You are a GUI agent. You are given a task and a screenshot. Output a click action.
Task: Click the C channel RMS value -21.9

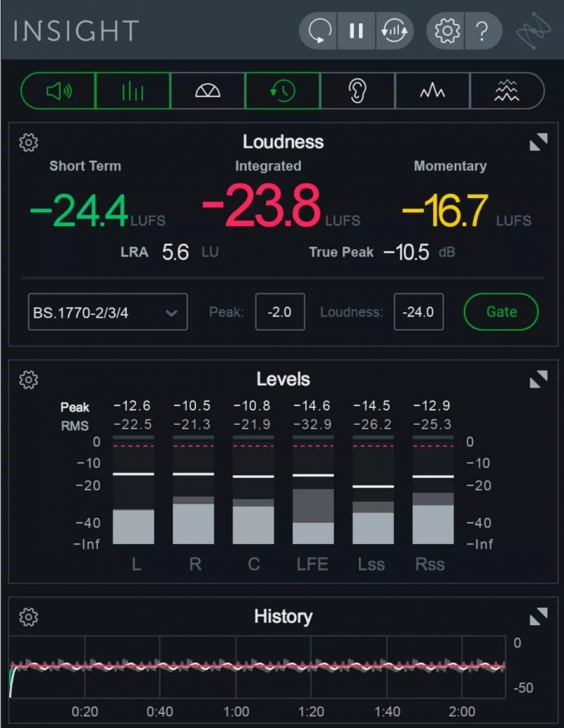tap(252, 424)
